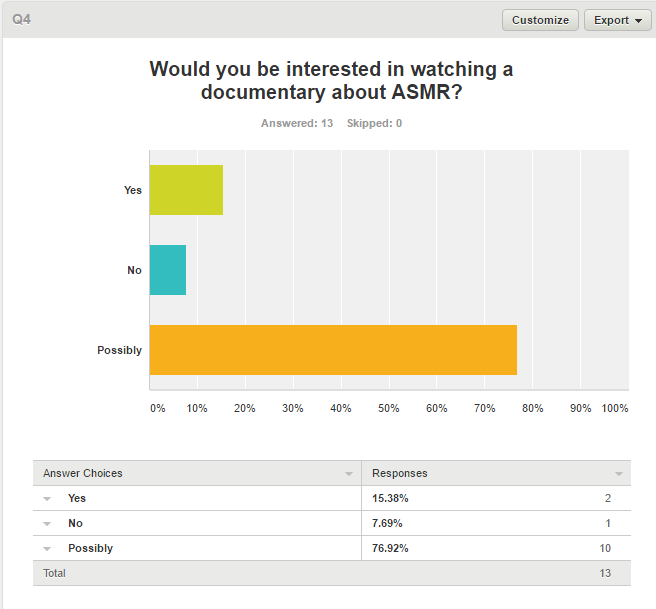Select the Possibly answer choice row
This screenshot has height=609, width=656.
332,548
